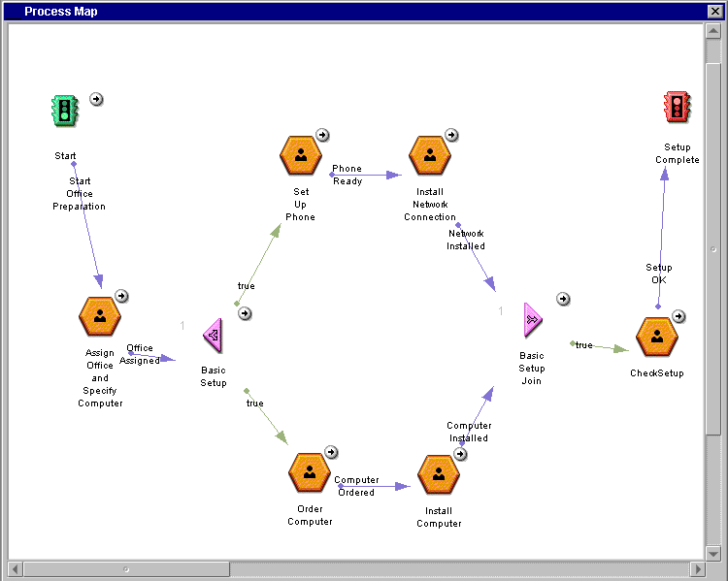Screen dimensions: 728x581
Task: Select the Computer Ordered transition label
Action: [356, 486]
